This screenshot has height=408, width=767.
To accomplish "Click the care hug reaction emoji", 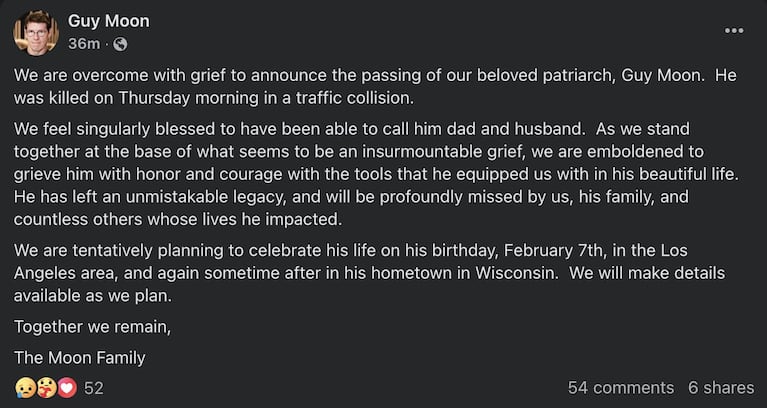I will [x=46, y=387].
